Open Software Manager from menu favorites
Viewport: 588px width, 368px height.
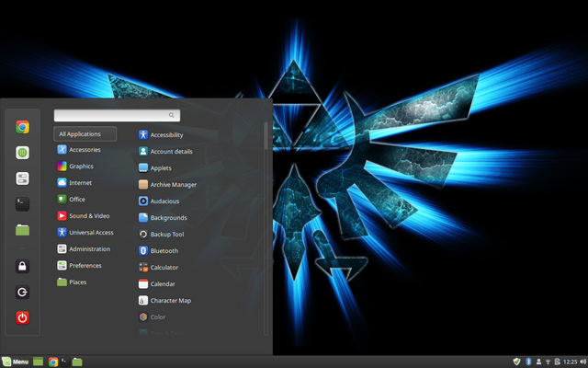22,153
